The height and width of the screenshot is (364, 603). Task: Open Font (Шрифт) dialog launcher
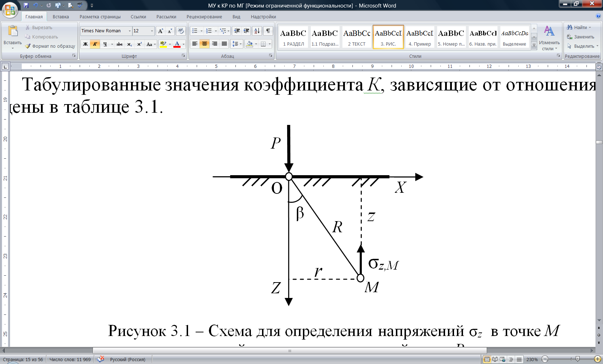pyautogui.click(x=183, y=56)
